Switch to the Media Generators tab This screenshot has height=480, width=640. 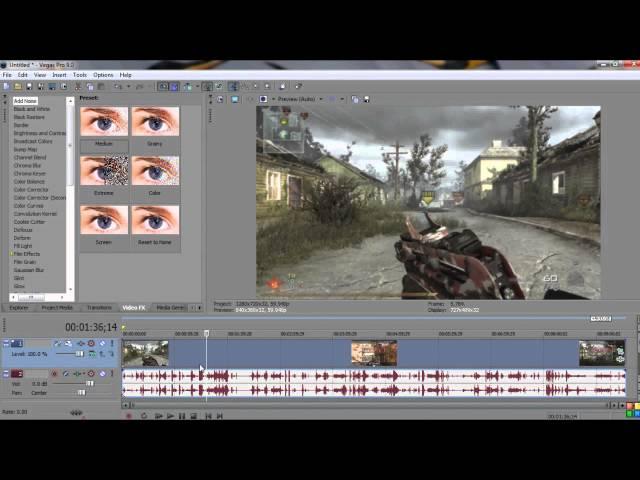(170, 308)
